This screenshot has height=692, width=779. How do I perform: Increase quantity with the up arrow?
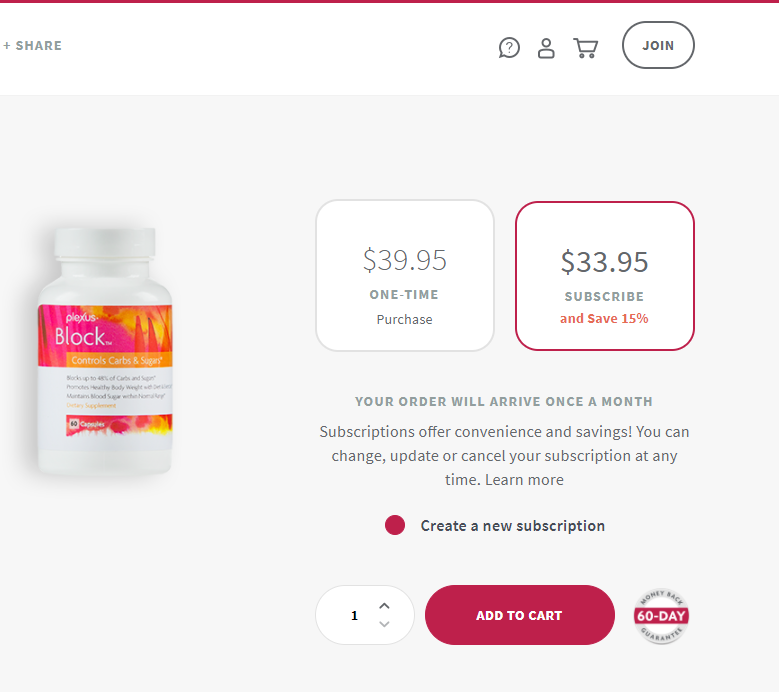pos(384,606)
